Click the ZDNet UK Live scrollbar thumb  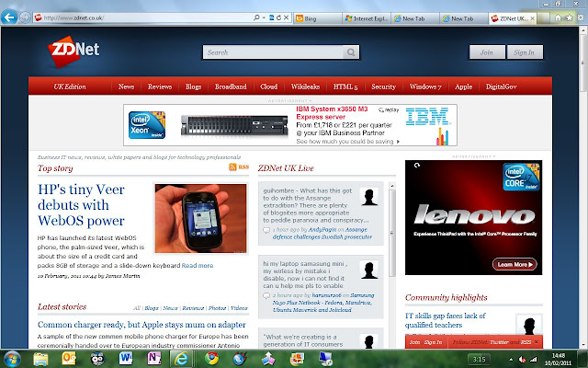coord(392,233)
